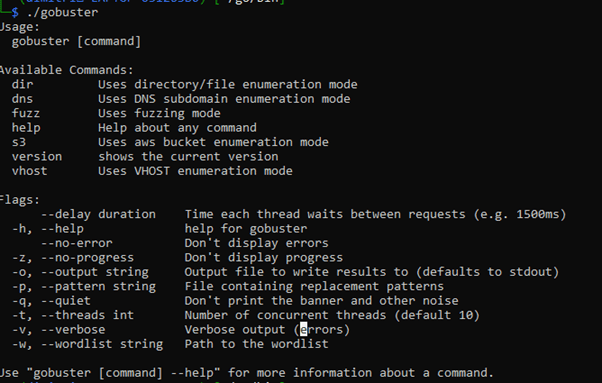This screenshot has width=602, height=383.
Task: Click the '--output string' flag
Action: pos(95,272)
